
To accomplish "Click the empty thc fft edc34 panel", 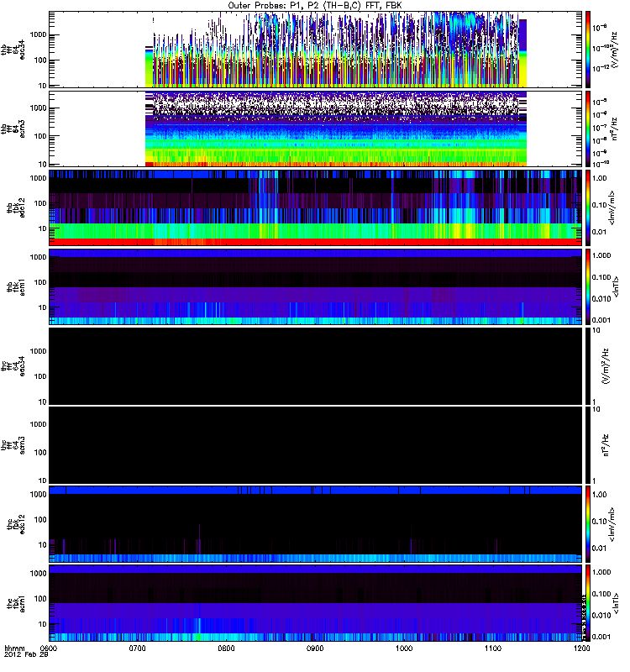I will tap(315, 365).
